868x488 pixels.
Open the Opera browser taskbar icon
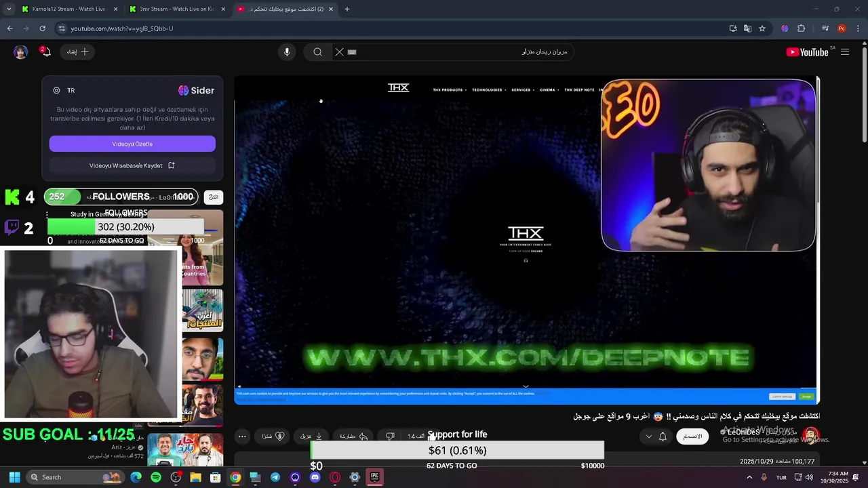(x=334, y=477)
